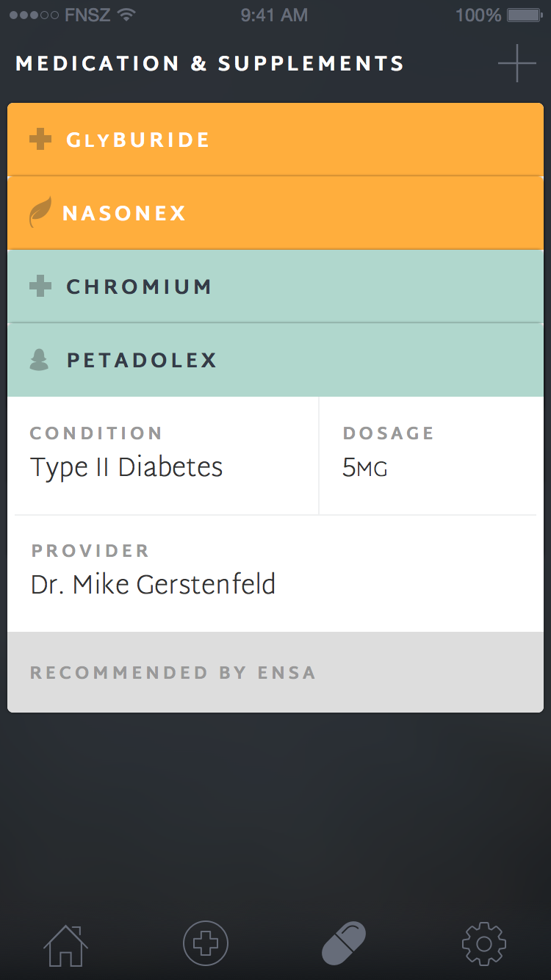Open the Home tab icon
The width and height of the screenshot is (551, 980).
[65, 944]
